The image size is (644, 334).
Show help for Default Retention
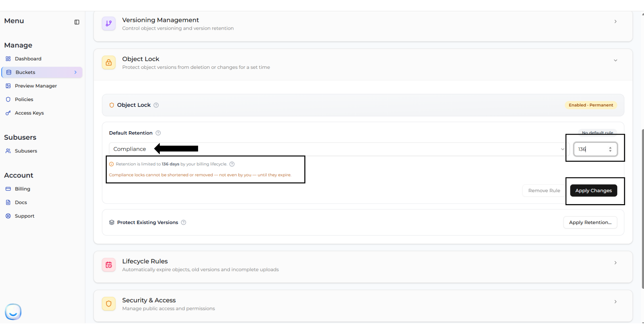pyautogui.click(x=158, y=133)
